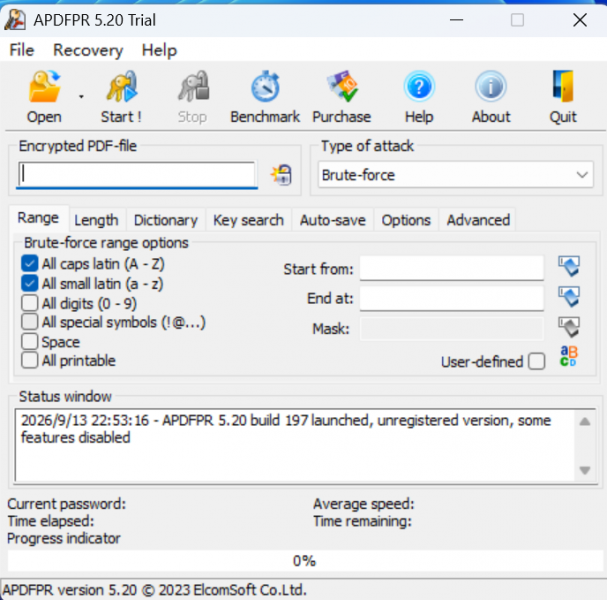The width and height of the screenshot is (607, 600).
Task: Open the Type of attack dropdown
Action: click(x=456, y=175)
